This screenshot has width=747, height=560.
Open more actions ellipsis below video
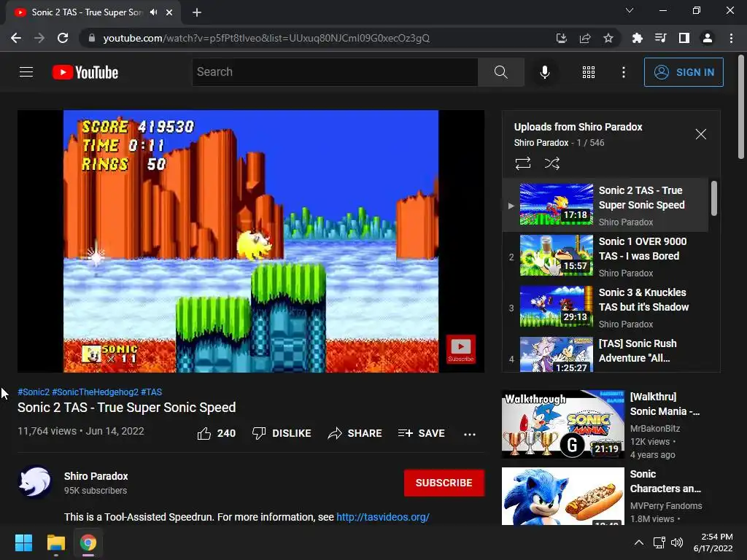(470, 434)
